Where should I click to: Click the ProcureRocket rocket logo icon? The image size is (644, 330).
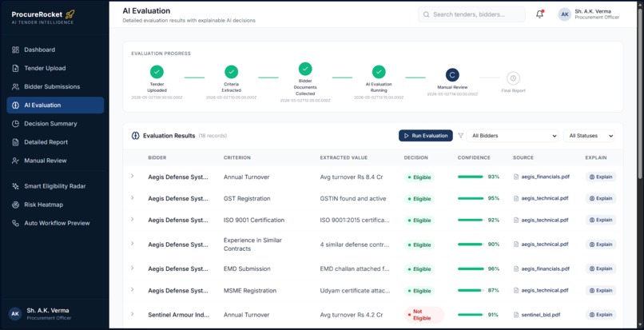pyautogui.click(x=70, y=14)
